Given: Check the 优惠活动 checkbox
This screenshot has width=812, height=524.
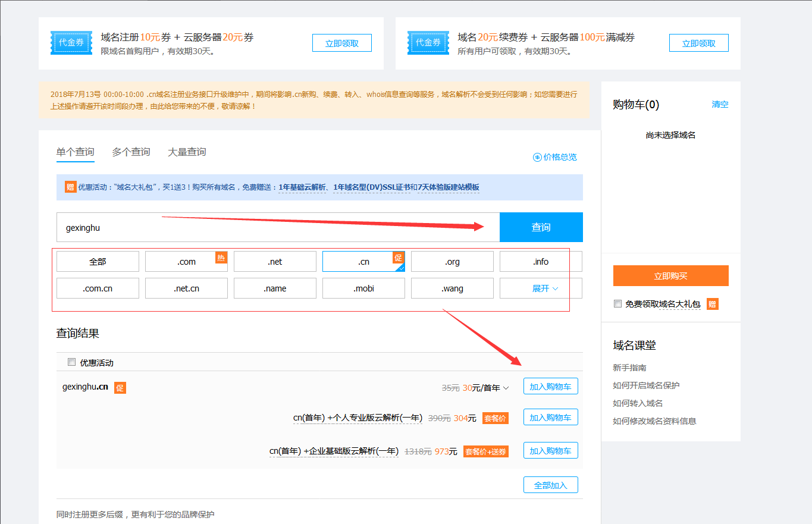Looking at the screenshot, I should click(71, 362).
